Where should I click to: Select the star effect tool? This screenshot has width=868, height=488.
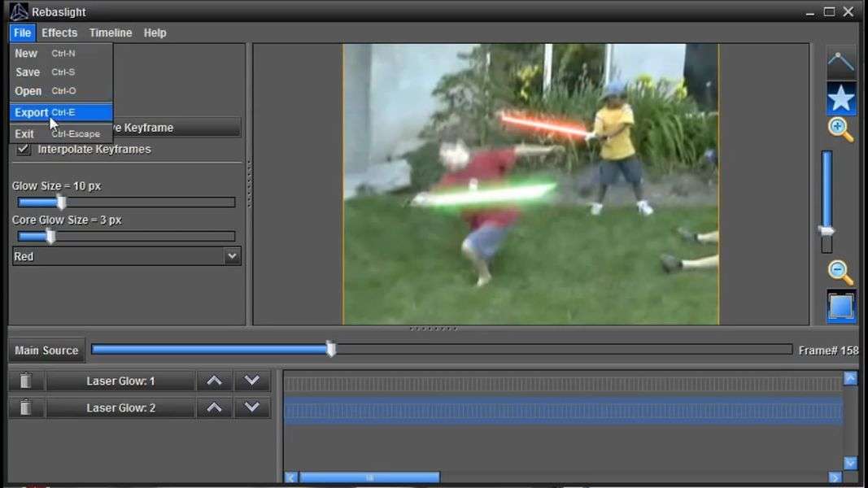tap(841, 98)
